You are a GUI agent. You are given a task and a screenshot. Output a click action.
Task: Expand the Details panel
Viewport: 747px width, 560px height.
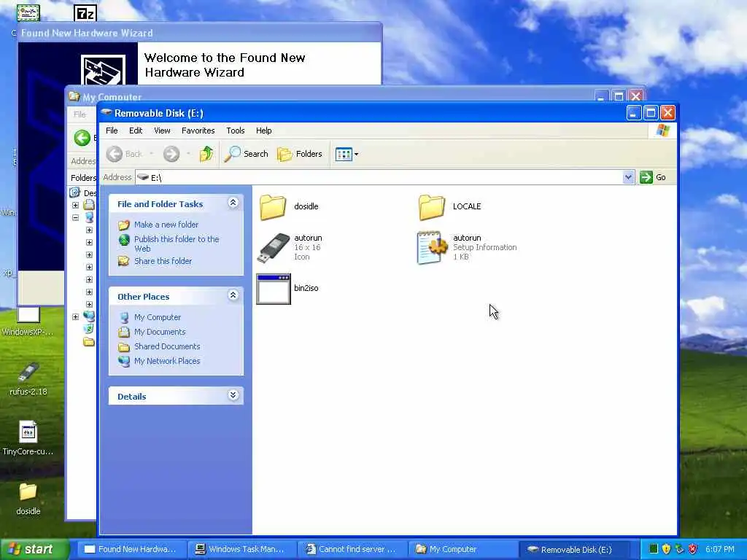tap(233, 395)
